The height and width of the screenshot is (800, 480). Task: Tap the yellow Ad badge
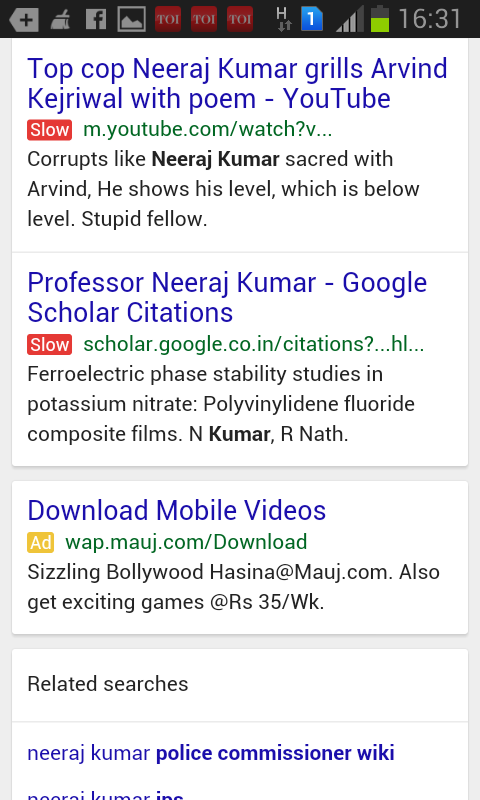coord(40,542)
